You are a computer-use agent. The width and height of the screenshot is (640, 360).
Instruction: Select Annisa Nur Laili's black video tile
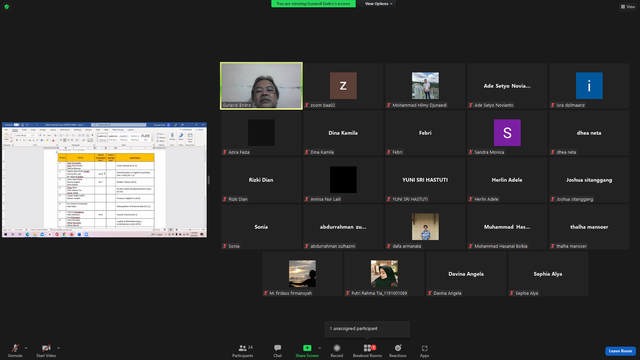[x=343, y=180]
